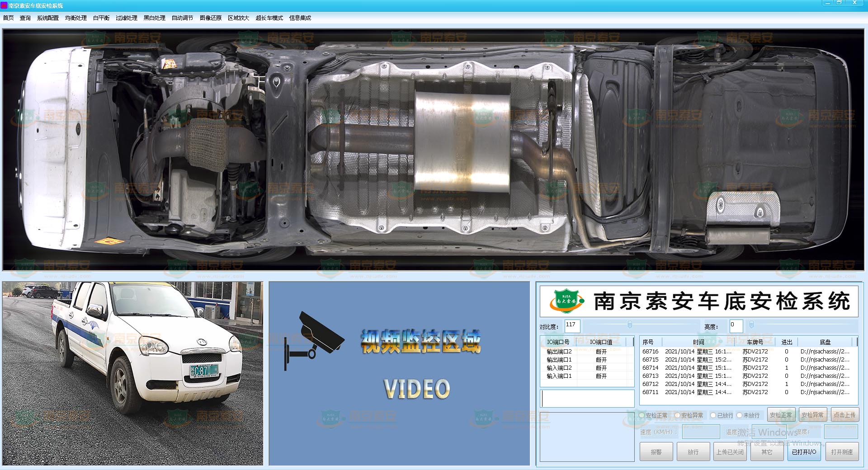Open the 超长车模式 menu

(x=269, y=18)
